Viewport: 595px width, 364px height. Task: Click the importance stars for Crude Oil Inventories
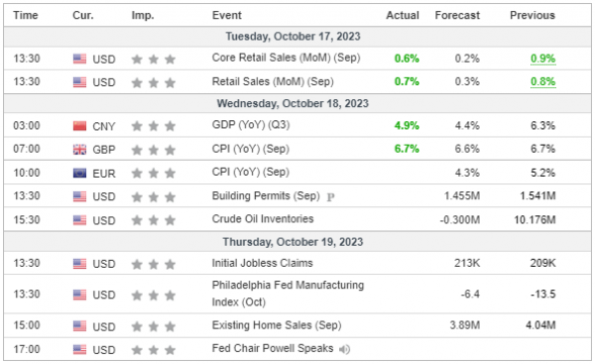click(x=154, y=220)
